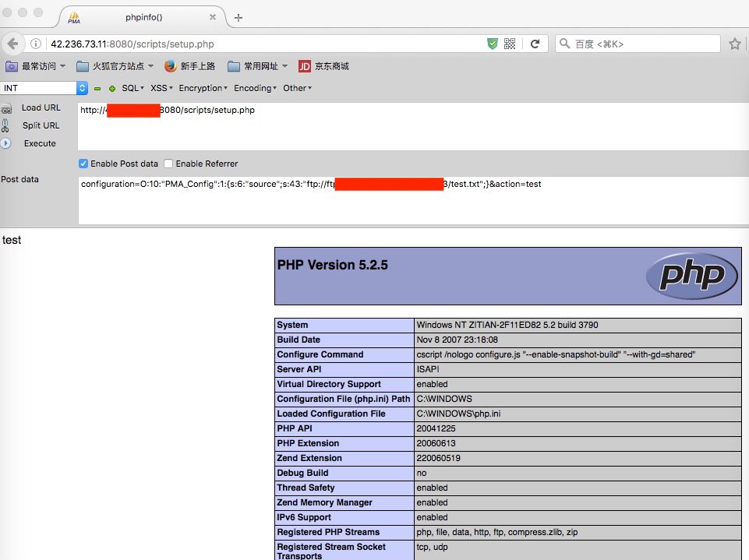Click the value 'C:\WINDOWS\php.ini'
This screenshot has height=560, width=749.
(x=458, y=414)
